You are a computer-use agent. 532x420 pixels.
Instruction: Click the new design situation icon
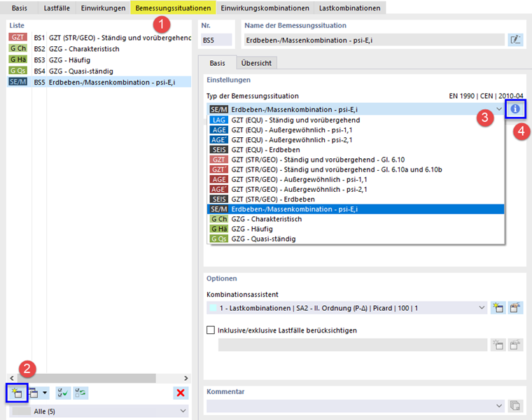(x=16, y=393)
